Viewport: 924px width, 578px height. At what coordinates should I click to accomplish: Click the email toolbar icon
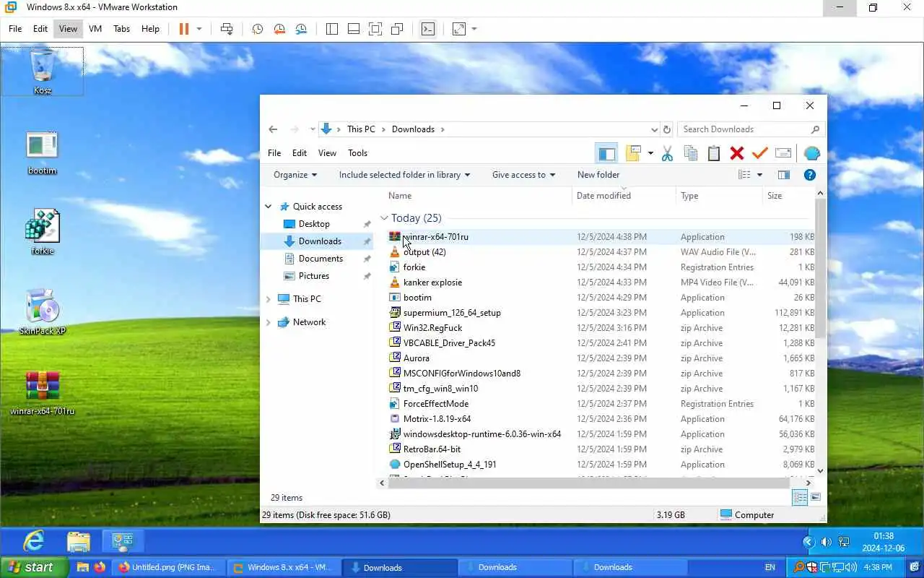(x=783, y=153)
